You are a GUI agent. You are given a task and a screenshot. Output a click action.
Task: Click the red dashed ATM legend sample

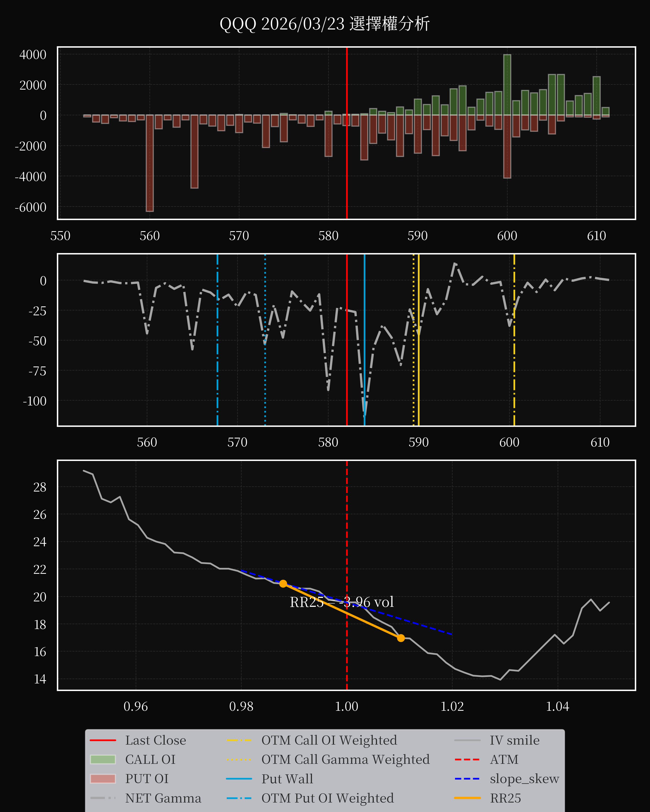pyautogui.click(x=467, y=760)
